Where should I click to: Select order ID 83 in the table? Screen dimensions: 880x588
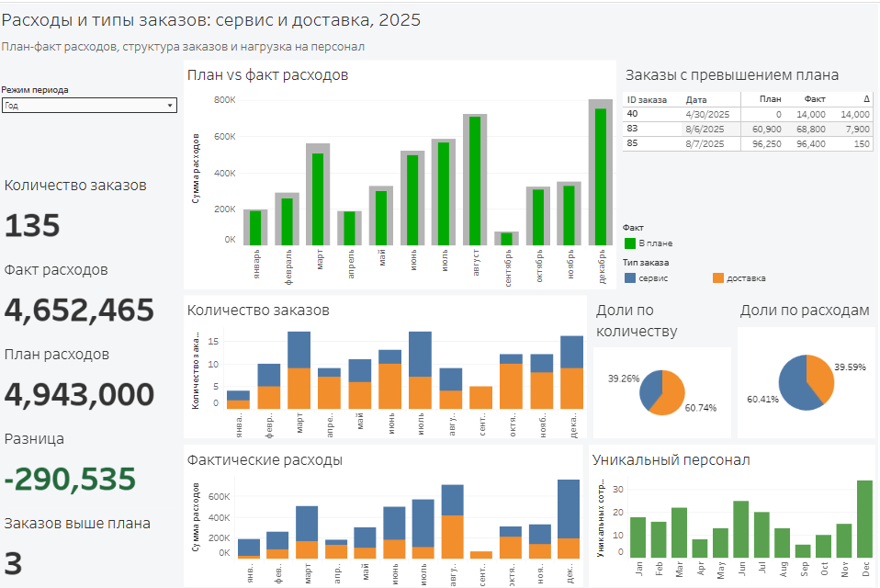click(632, 128)
